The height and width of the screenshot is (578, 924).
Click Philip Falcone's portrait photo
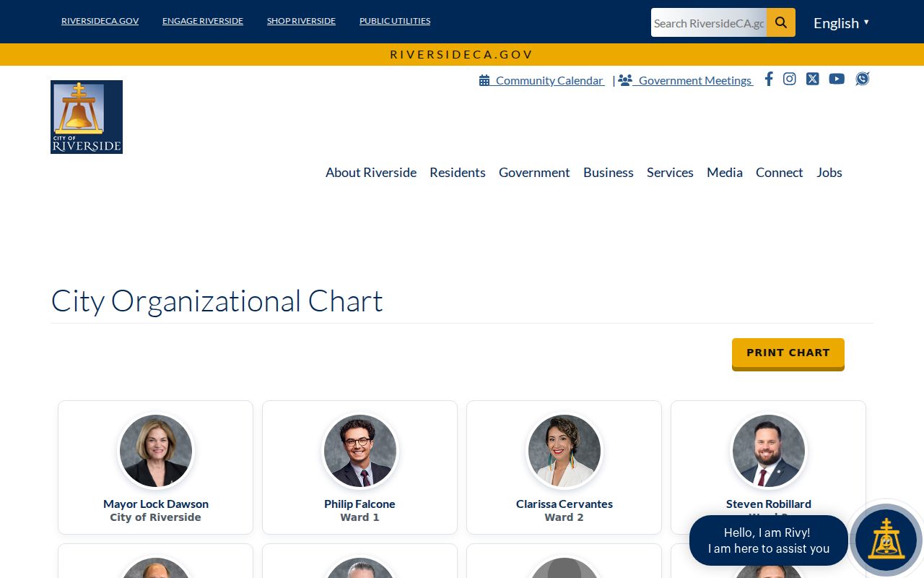360,451
